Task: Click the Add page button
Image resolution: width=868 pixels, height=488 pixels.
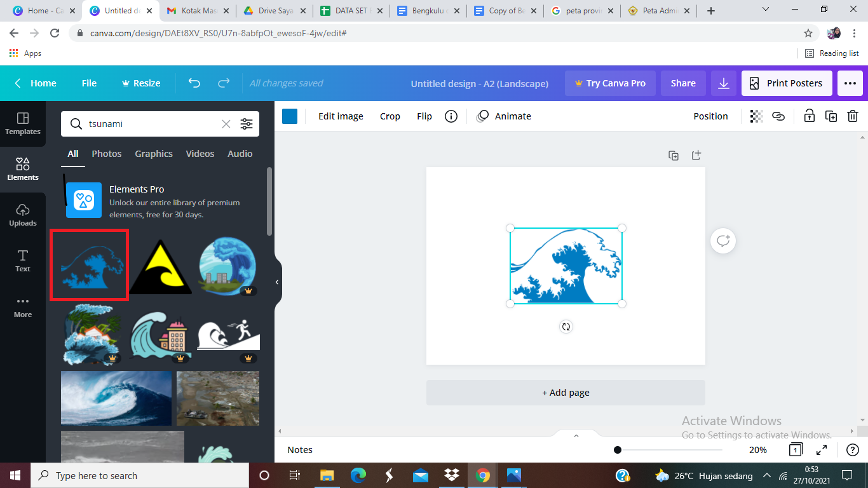Action: 566,393
